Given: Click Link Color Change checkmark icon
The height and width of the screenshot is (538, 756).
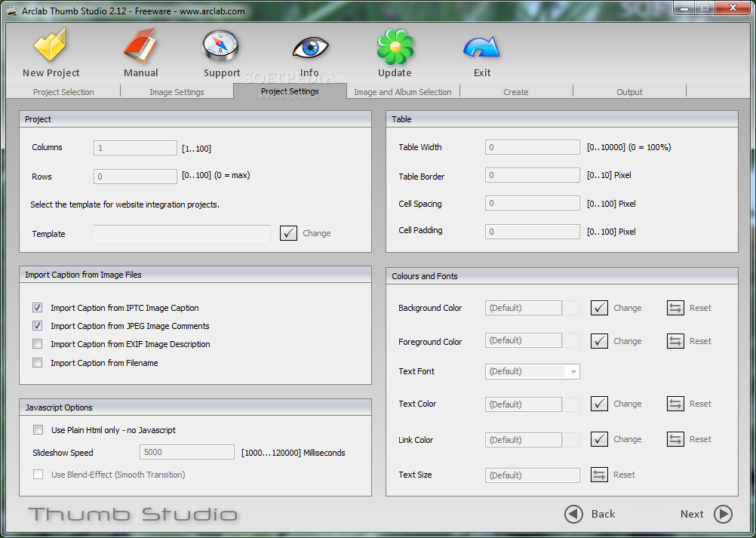Looking at the screenshot, I should click(599, 439).
